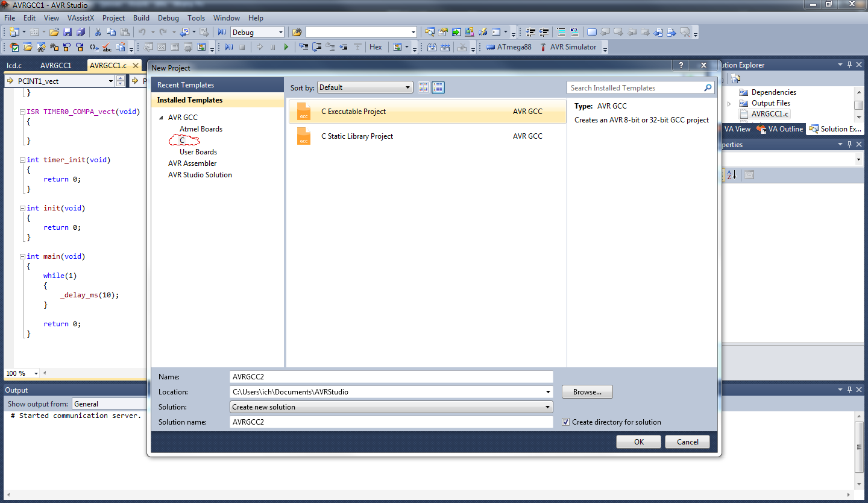
Task: Click the Step Into debug icon
Action: coord(303,47)
